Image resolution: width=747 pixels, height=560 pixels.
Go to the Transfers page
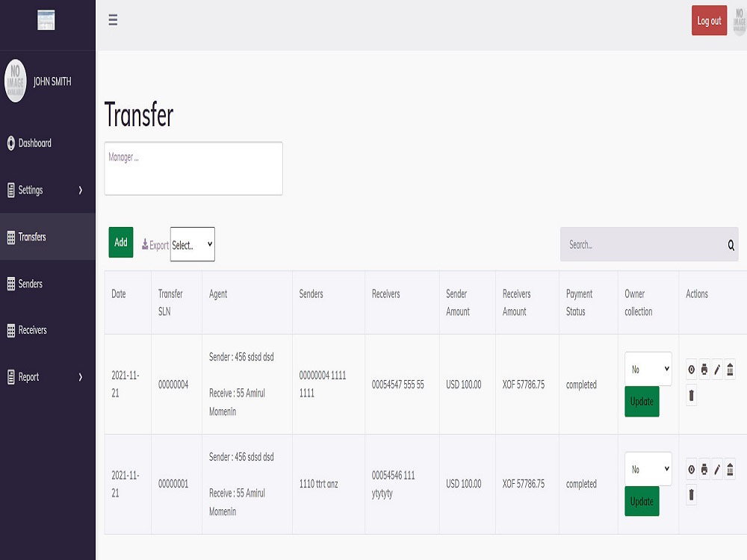(x=48, y=237)
